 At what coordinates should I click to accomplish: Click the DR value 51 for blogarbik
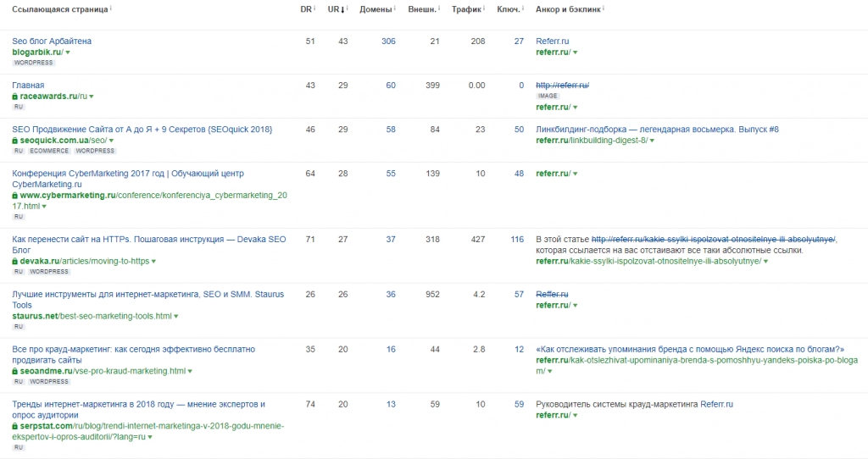coord(310,41)
